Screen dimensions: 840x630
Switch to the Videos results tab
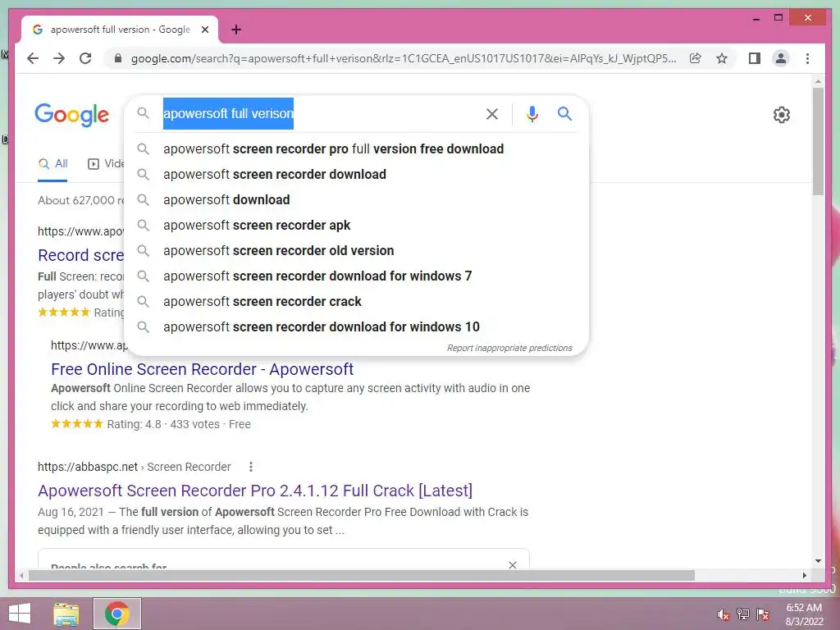(x=106, y=164)
